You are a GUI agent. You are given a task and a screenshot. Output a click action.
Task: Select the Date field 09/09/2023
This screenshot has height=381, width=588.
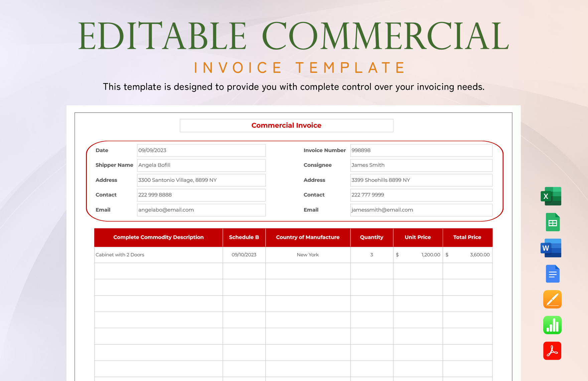(201, 150)
